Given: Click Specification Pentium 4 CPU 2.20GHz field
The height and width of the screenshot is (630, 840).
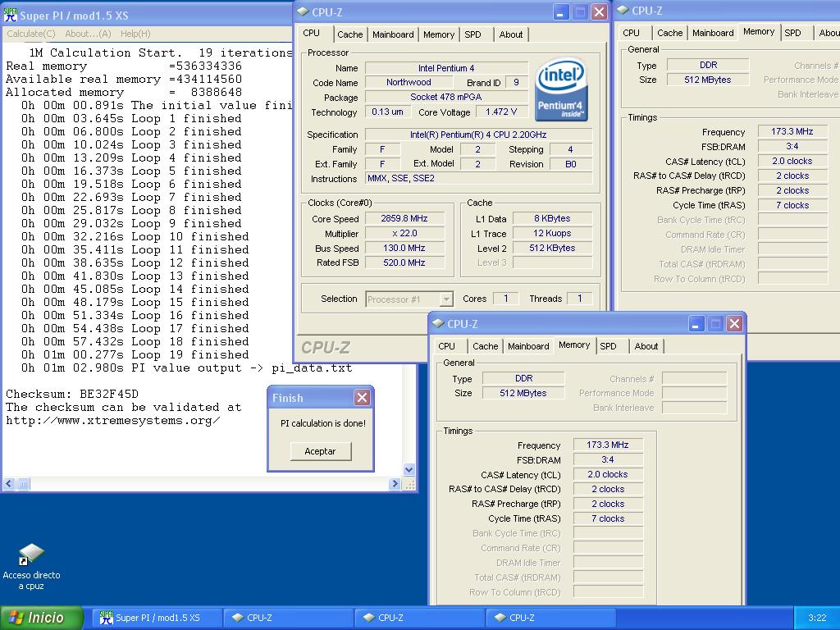Looking at the screenshot, I should [x=478, y=135].
